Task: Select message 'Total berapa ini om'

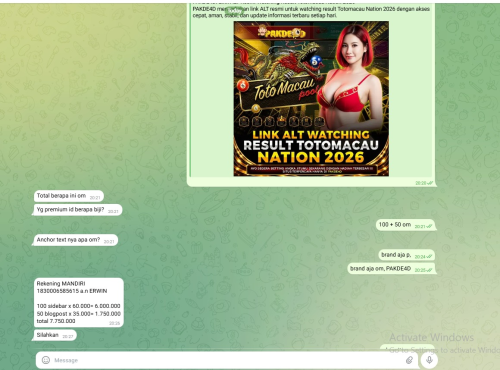Action: [x=69, y=196]
